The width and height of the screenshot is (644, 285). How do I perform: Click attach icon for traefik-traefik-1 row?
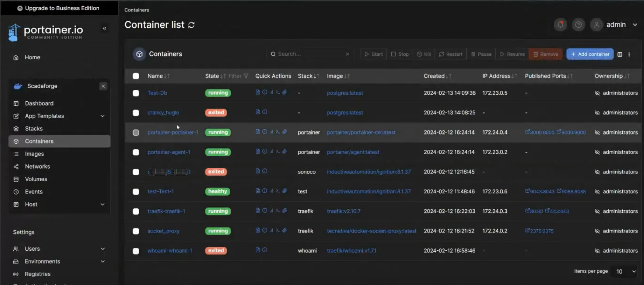(x=285, y=210)
